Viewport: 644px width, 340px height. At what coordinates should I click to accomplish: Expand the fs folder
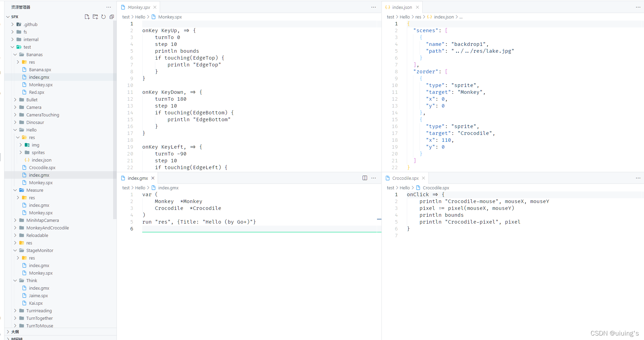[x=13, y=32]
